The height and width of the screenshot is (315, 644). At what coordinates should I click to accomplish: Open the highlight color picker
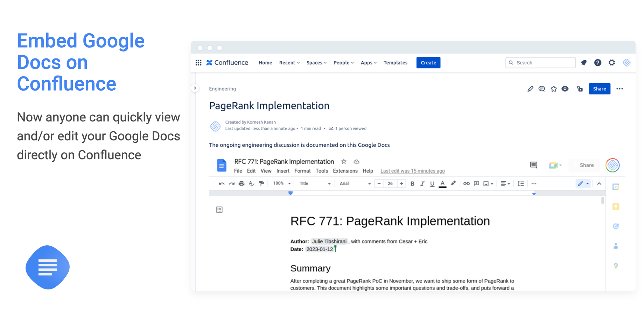(453, 183)
